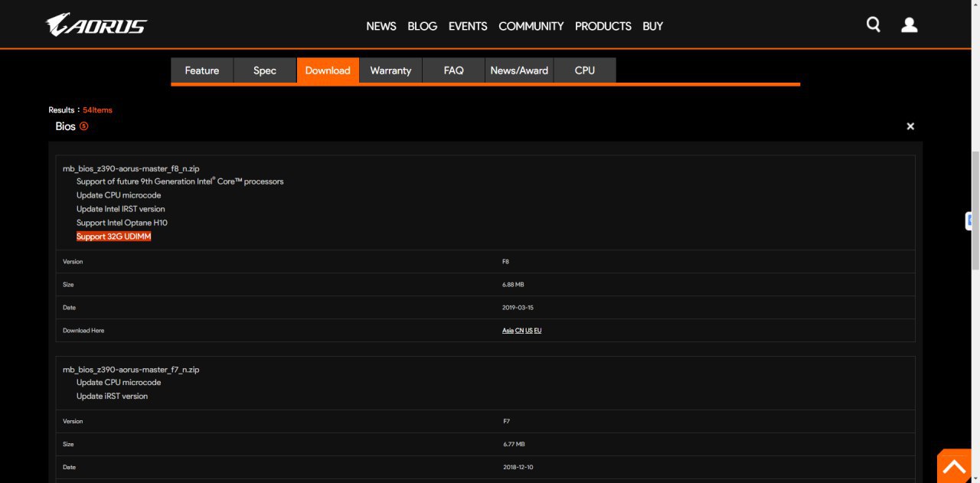Download F8 BIOS from US server

529,331
